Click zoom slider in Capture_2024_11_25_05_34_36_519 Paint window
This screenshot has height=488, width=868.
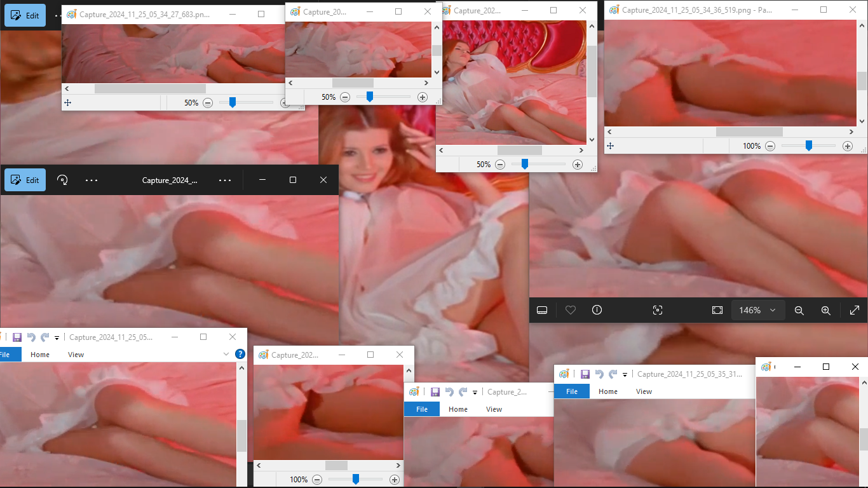pos(808,146)
